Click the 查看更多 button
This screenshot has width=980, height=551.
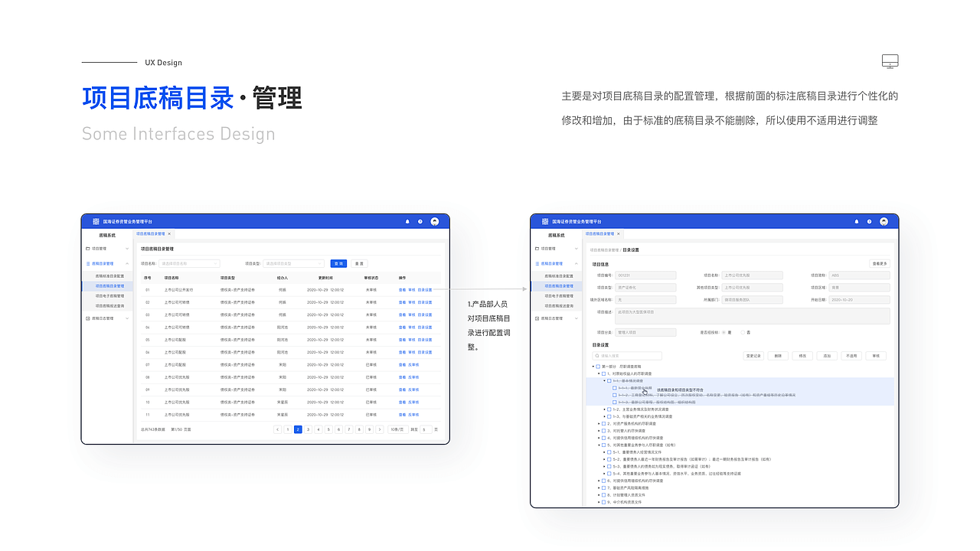tap(880, 263)
